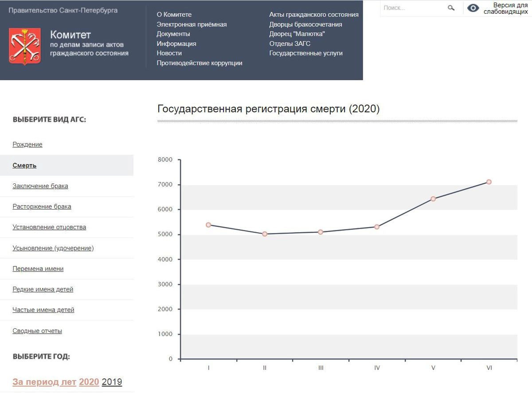Image resolution: width=532 pixels, height=393 pixels.
Task: Choose Расторжение брака in the sidebar
Action: click(42, 206)
